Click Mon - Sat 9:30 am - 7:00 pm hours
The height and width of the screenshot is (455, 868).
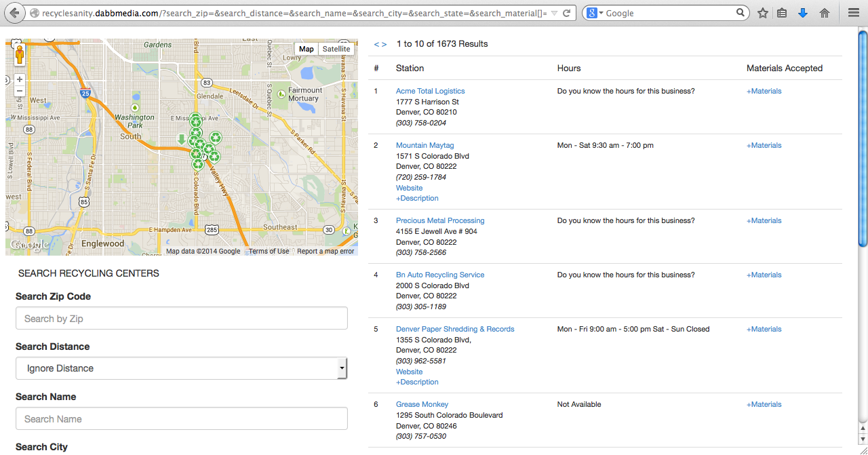(x=606, y=145)
